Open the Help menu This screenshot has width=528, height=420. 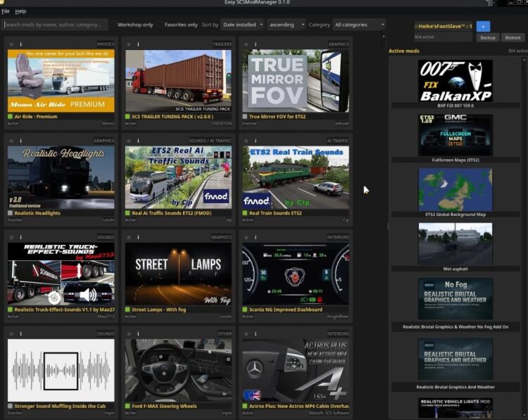point(20,11)
